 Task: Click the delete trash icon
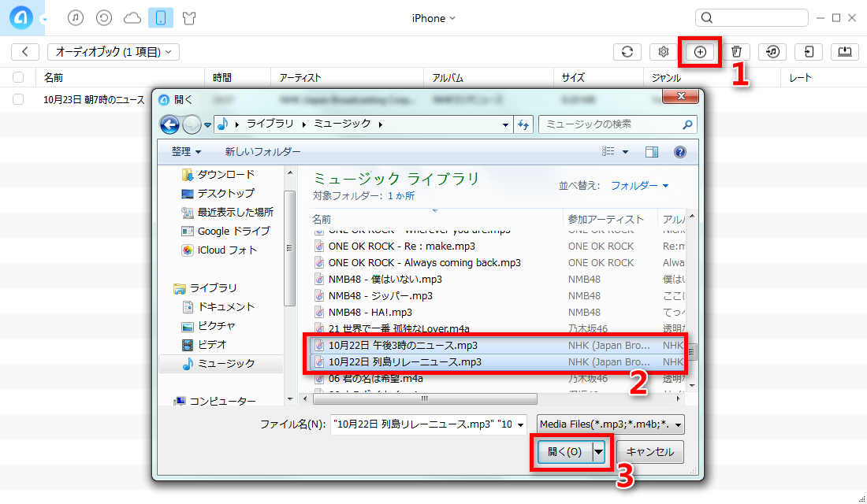coord(736,52)
